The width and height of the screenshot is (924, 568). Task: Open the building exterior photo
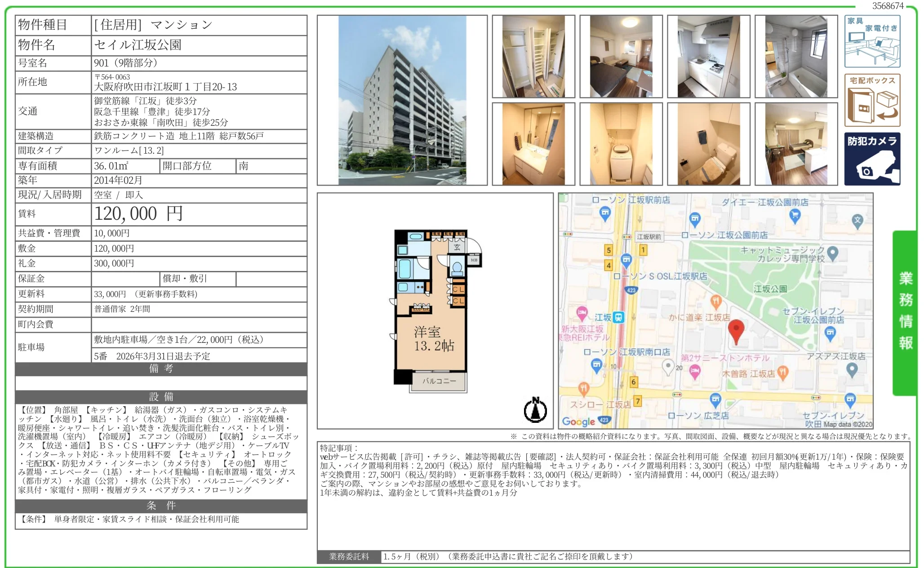(402, 100)
